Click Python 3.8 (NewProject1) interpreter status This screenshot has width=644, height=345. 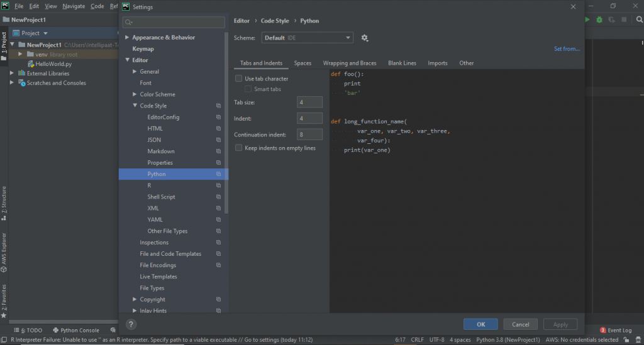coord(508,340)
